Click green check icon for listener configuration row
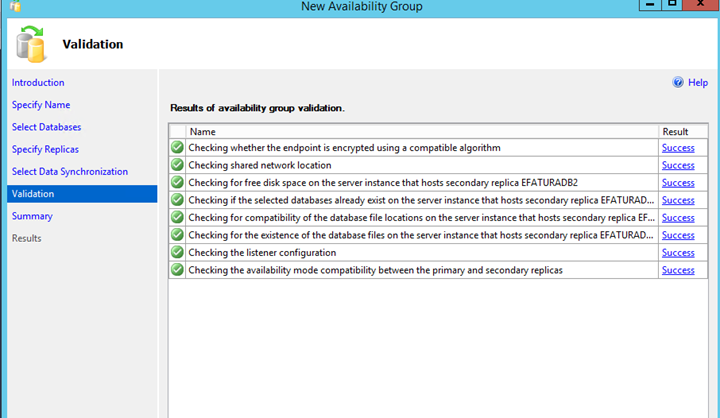The height and width of the screenshot is (418, 720). pyautogui.click(x=177, y=253)
